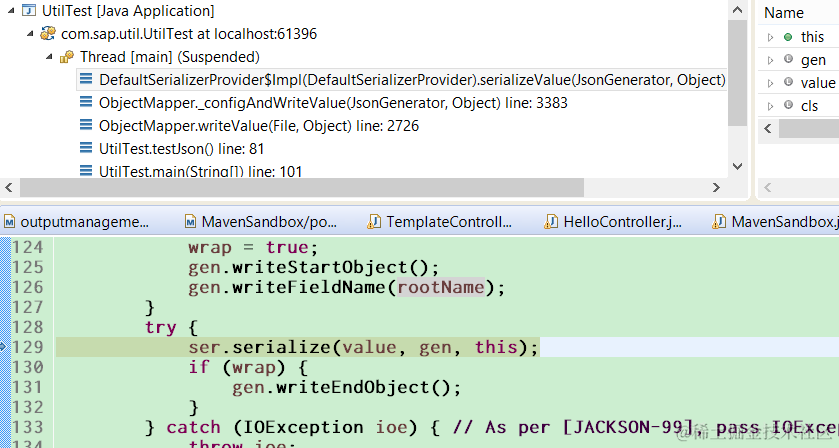Click the gen.writeStartObject() call
Viewport: 839px width, 448px height.
click(314, 268)
